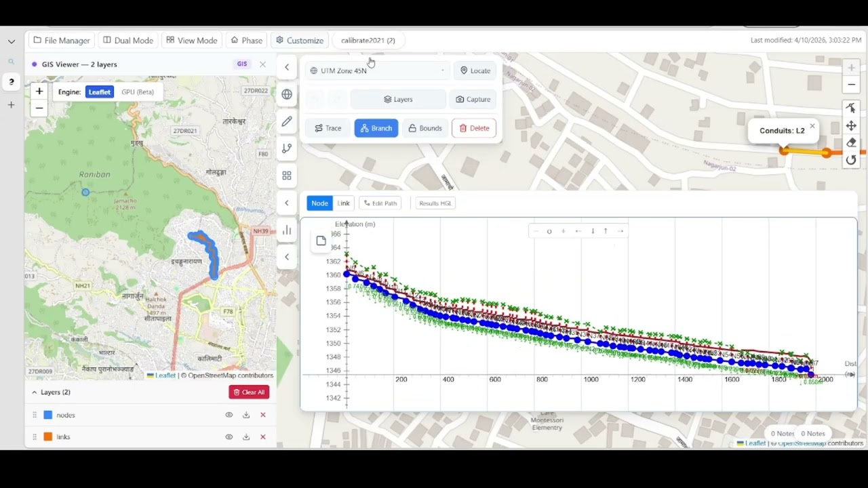
Task: Toggle the Branch selection mode
Action: coord(376,128)
